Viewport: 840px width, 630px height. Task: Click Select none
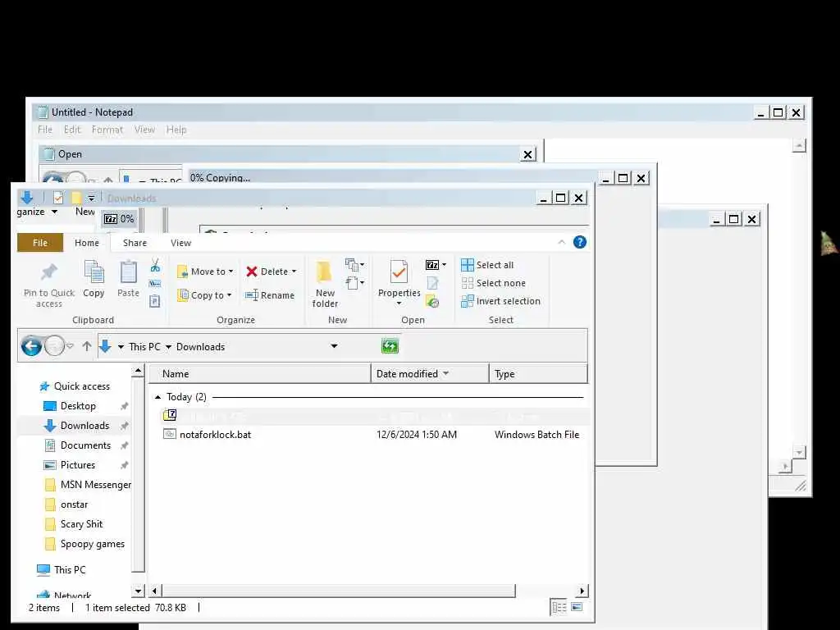pos(493,283)
